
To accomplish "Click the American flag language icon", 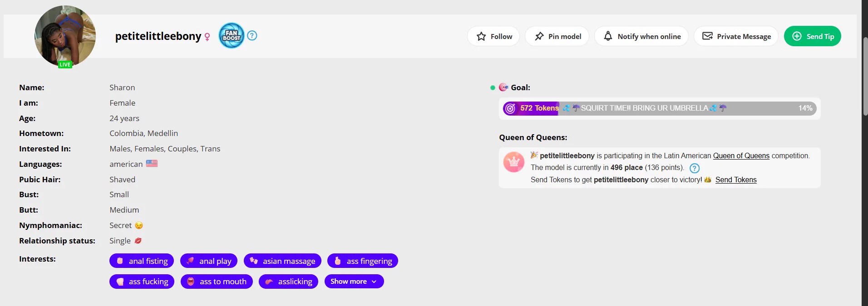I will [x=152, y=163].
